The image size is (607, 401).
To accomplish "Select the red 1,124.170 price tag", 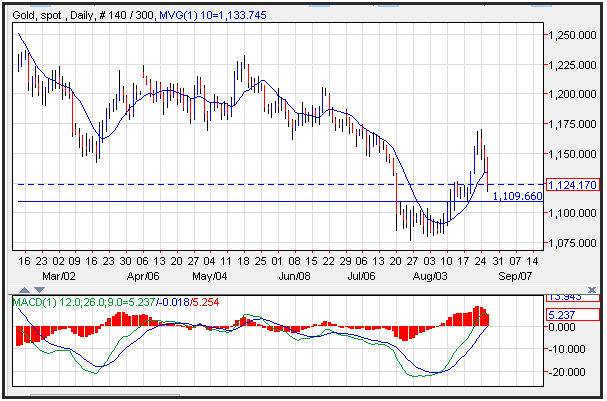I will 572,185.
